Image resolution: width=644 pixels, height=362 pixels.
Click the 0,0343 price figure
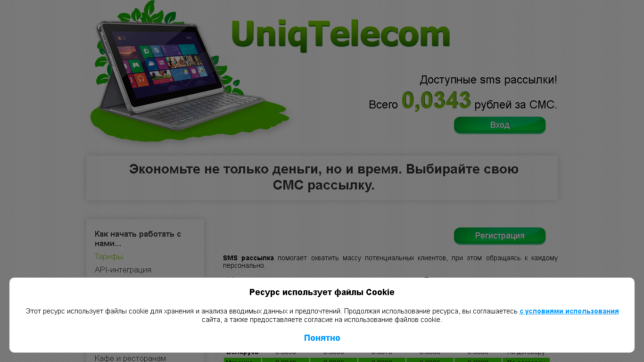pyautogui.click(x=436, y=100)
